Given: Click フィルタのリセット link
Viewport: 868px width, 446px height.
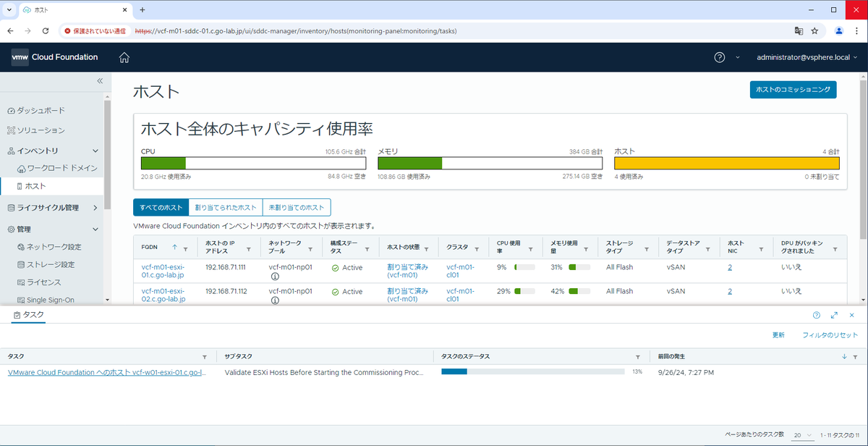Looking at the screenshot, I should (830, 335).
